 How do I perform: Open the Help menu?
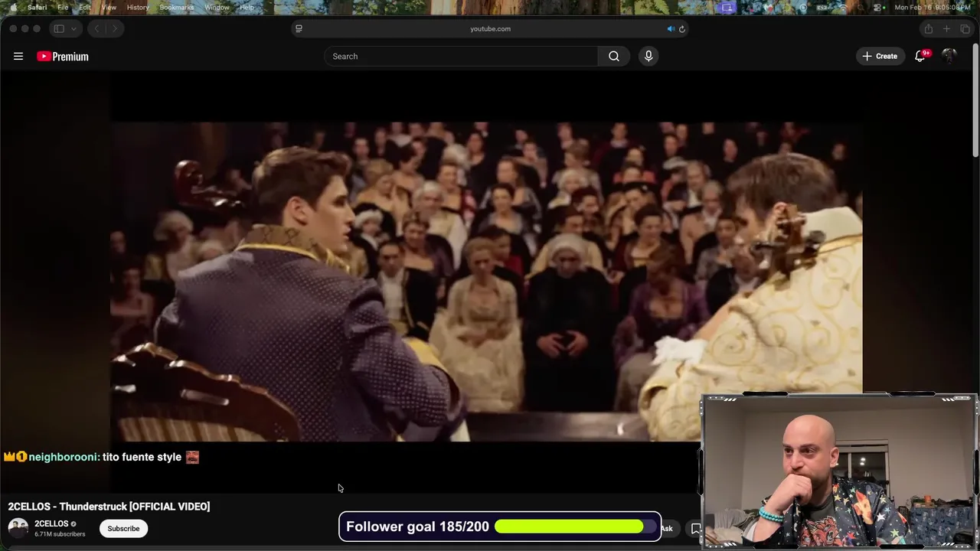(247, 7)
